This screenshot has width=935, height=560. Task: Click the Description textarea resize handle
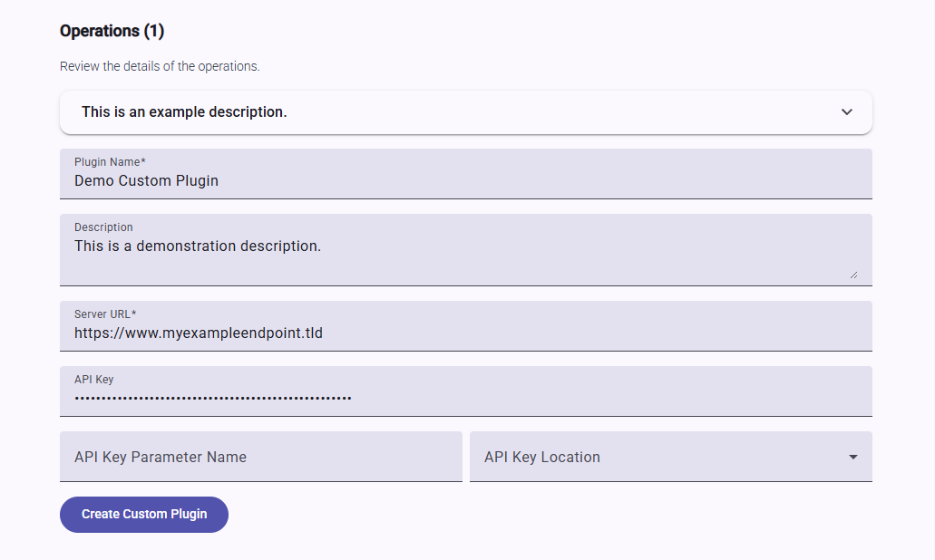[852, 275]
